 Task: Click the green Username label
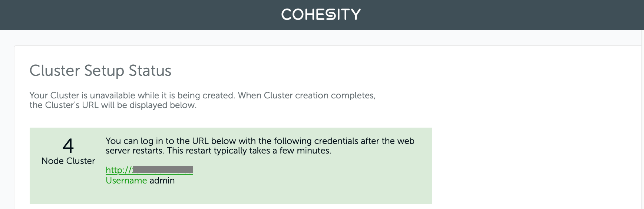[126, 181]
